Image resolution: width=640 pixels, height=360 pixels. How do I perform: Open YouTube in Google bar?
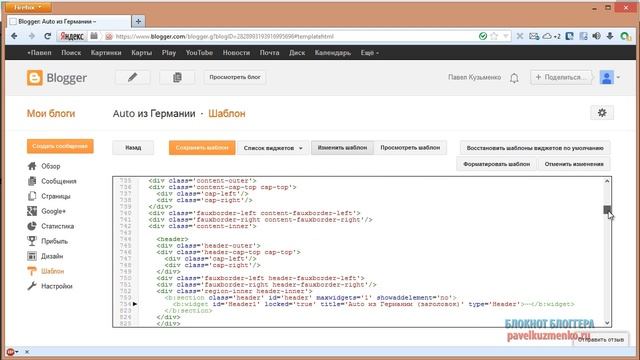[x=199, y=53]
